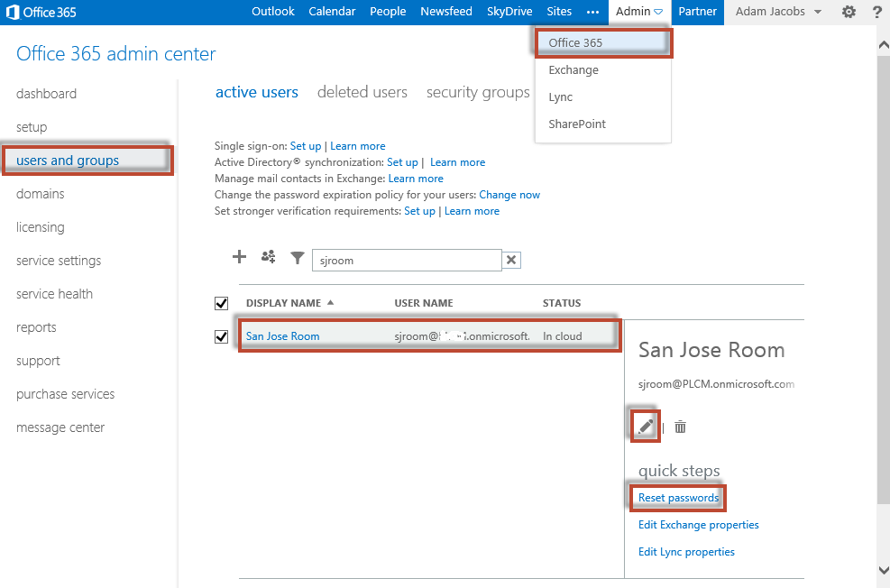Click the user search field containing sjroom
Viewport: 890px width, 588px height.
point(407,260)
